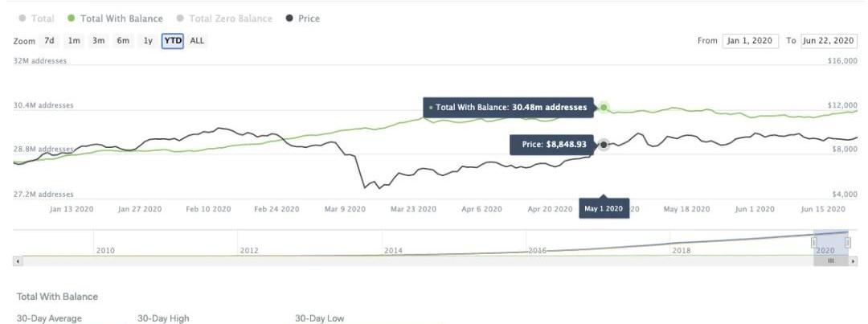Viewport: 868px width, 324px height.
Task: Toggle the Total series in legend
Action: tap(37, 18)
